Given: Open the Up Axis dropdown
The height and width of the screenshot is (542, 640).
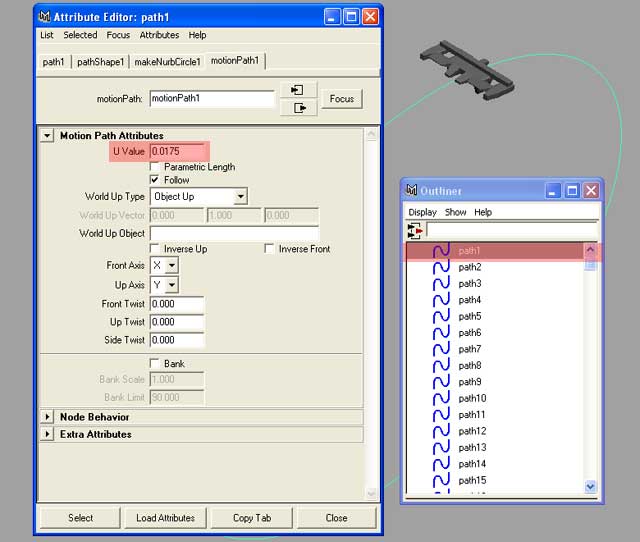Looking at the screenshot, I should (164, 284).
